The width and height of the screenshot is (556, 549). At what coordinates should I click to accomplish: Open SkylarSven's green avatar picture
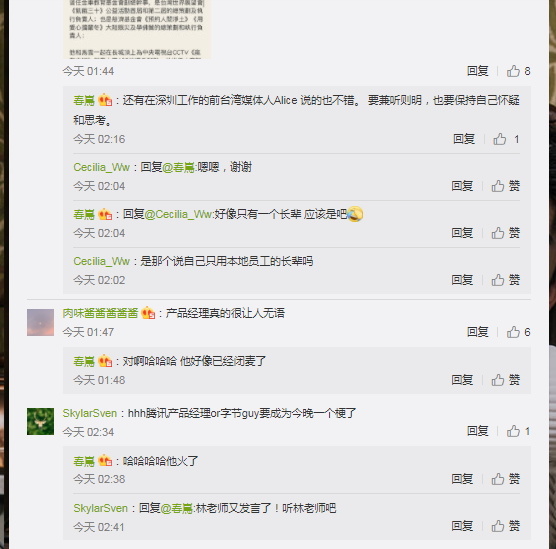(40, 421)
